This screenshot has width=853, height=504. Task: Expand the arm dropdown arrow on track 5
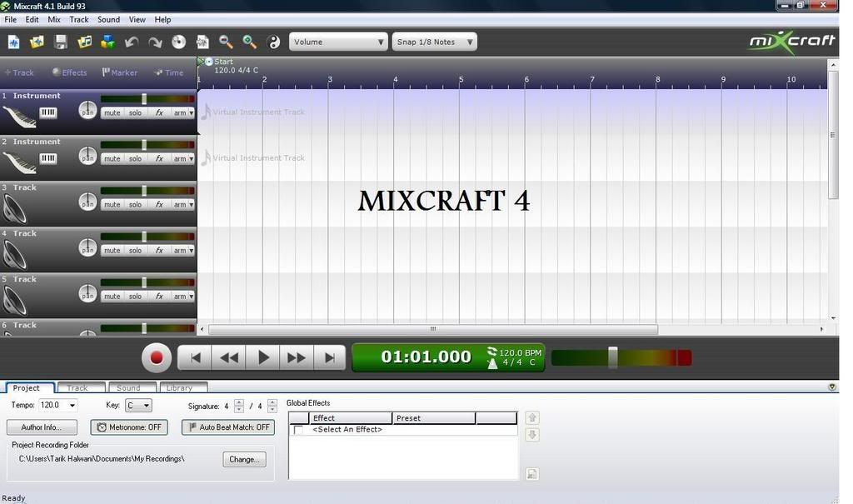[x=191, y=296]
